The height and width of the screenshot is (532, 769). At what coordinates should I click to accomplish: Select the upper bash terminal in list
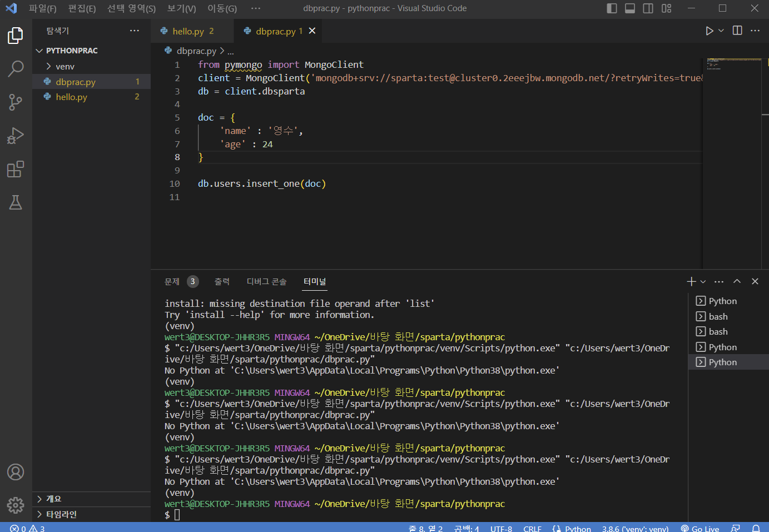pos(728,316)
